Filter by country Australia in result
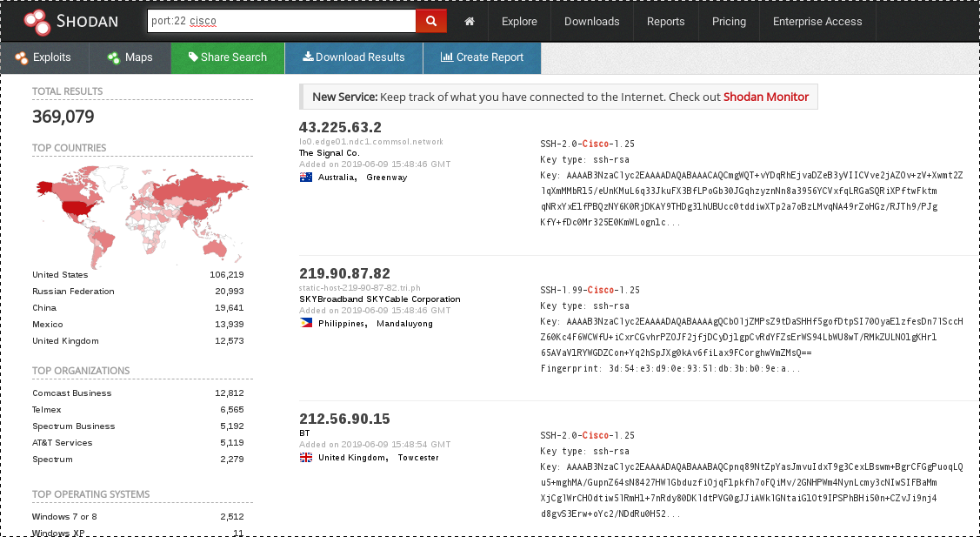980x537 pixels. coord(337,178)
